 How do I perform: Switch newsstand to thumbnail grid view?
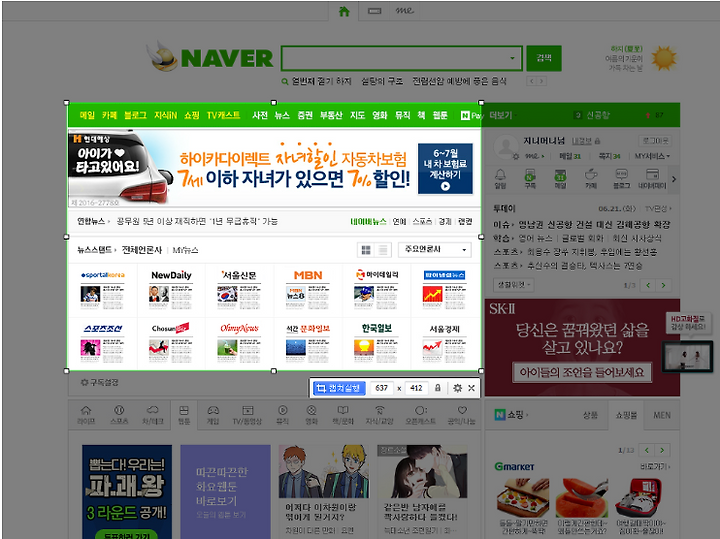coord(366,250)
